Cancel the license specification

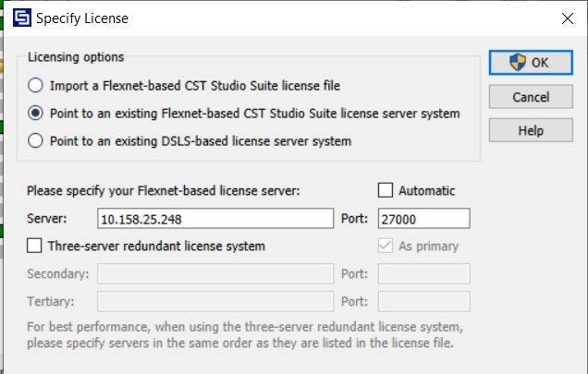pos(531,97)
